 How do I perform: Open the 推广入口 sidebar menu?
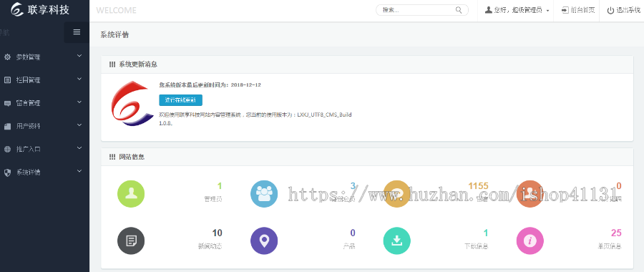[44, 149]
